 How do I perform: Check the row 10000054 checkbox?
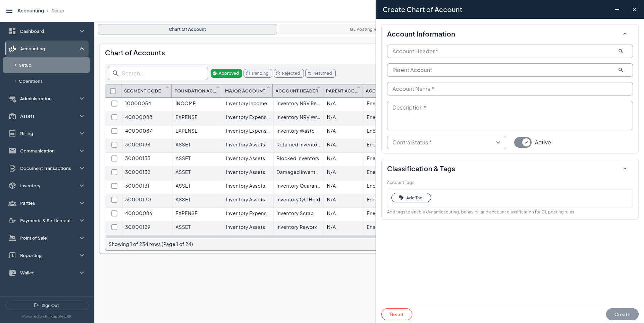pyautogui.click(x=114, y=104)
